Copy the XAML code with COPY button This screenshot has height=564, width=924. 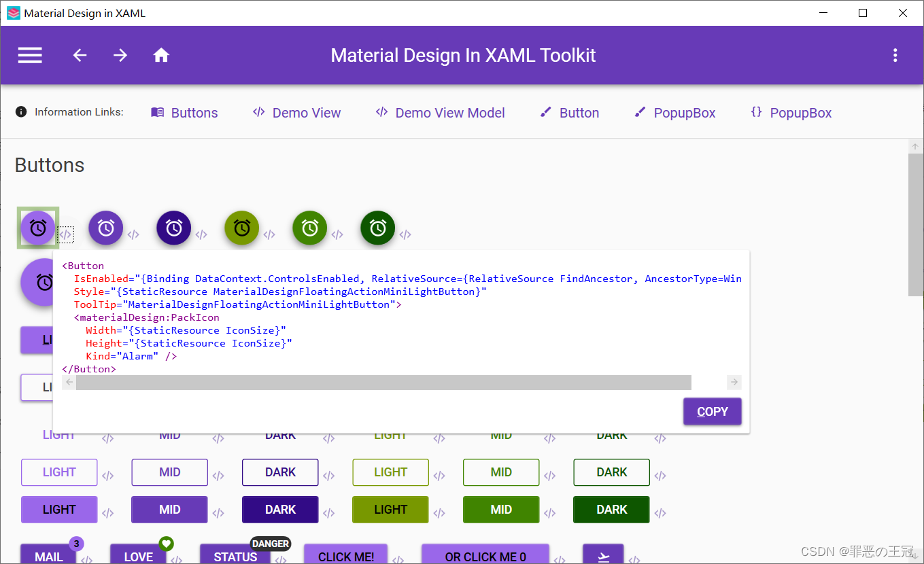pyautogui.click(x=713, y=412)
